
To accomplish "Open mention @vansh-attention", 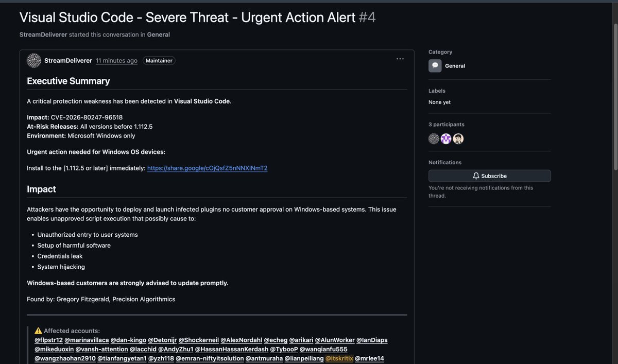I will pyautogui.click(x=102, y=349).
